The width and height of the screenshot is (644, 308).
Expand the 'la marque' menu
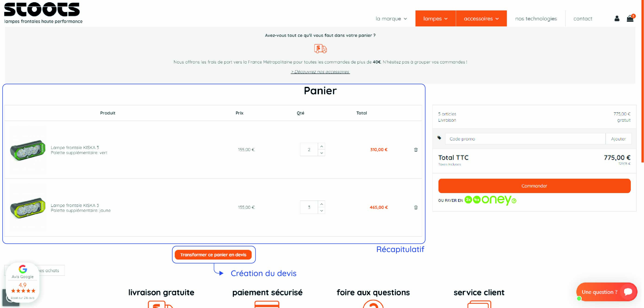[x=391, y=19]
